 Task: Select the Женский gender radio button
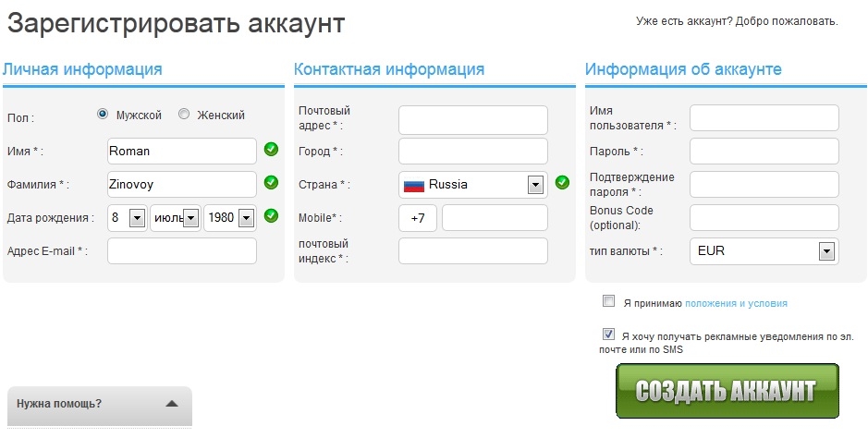point(184,115)
